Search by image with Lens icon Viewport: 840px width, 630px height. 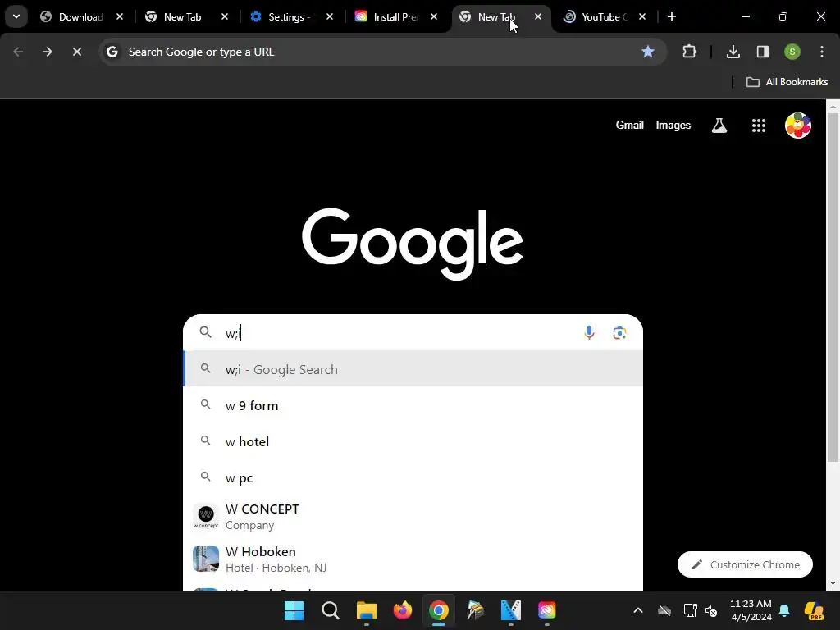point(619,333)
